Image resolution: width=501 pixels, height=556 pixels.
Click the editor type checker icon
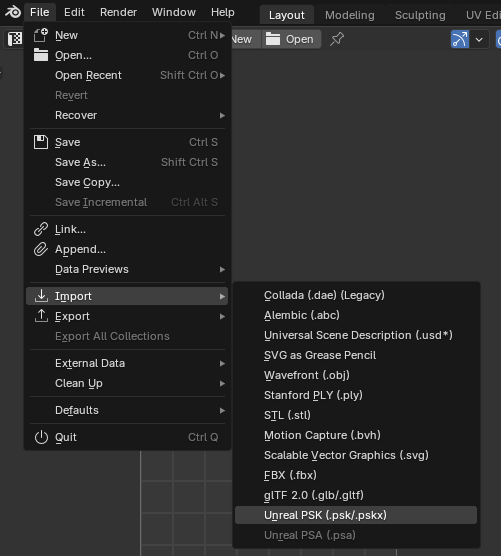point(15,39)
